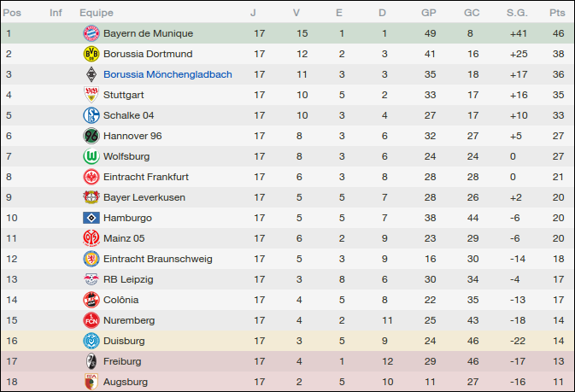The image size is (575, 392).
Task: Click the Stuttgart club badge
Action: (91, 95)
